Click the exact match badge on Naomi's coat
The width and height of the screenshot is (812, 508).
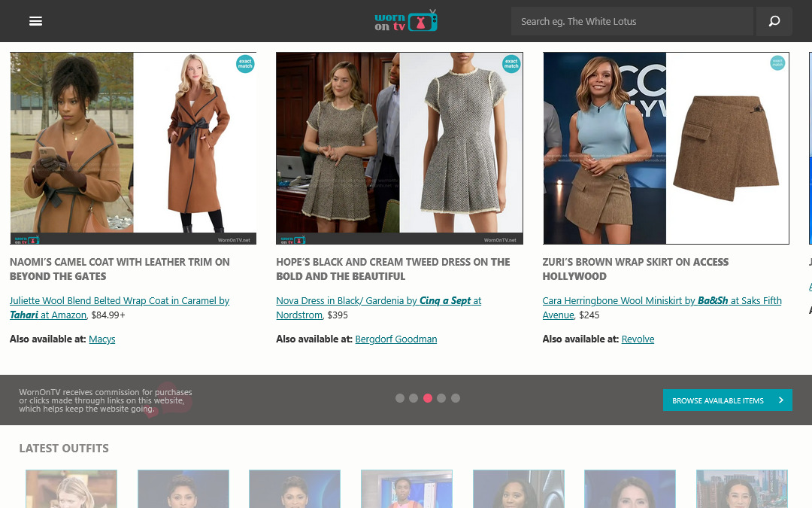pyautogui.click(x=245, y=64)
